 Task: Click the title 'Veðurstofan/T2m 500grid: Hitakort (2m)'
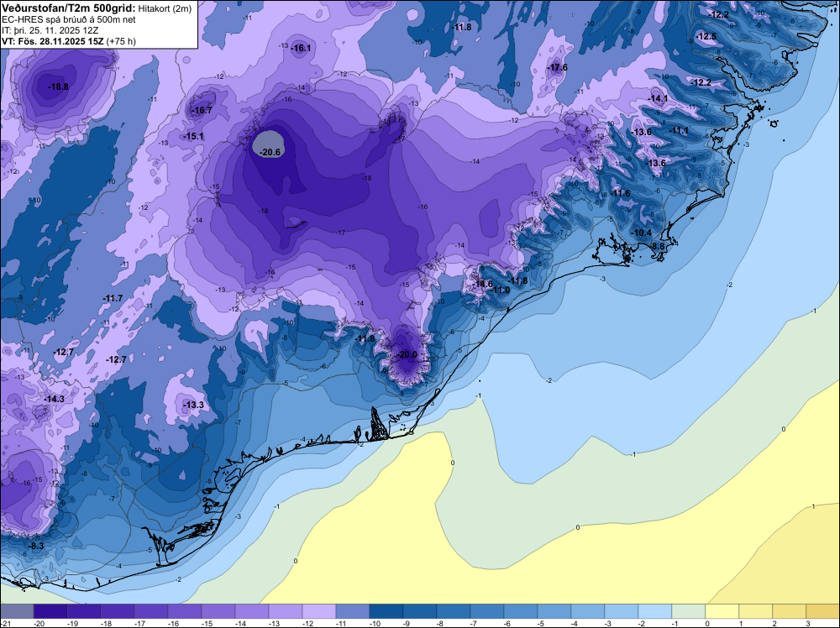(x=97, y=8)
